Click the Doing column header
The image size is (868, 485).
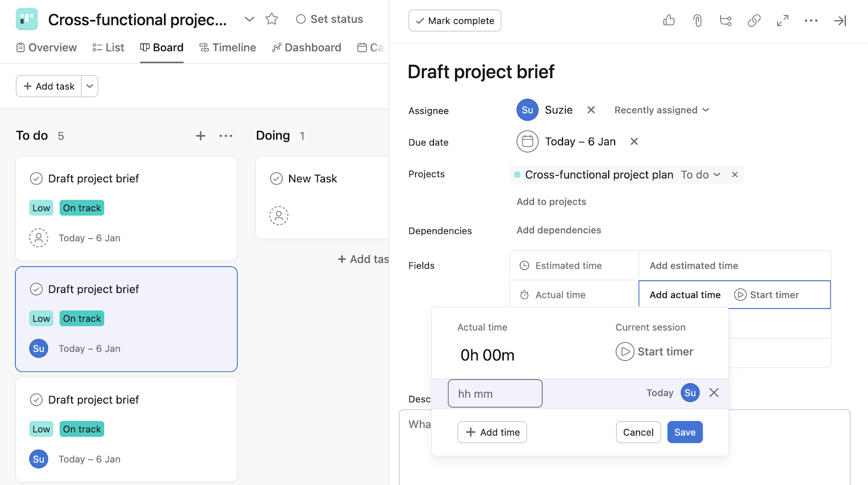[x=273, y=136]
